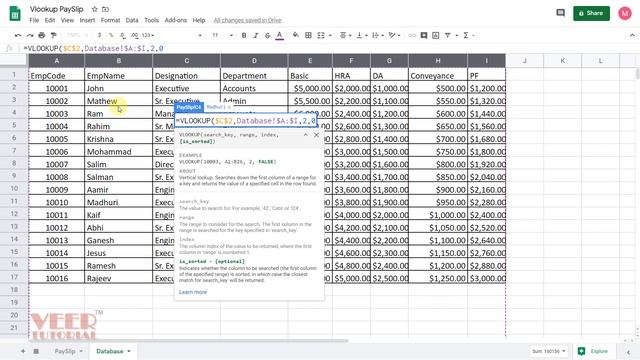Open the Data menu

pyautogui.click(x=132, y=20)
